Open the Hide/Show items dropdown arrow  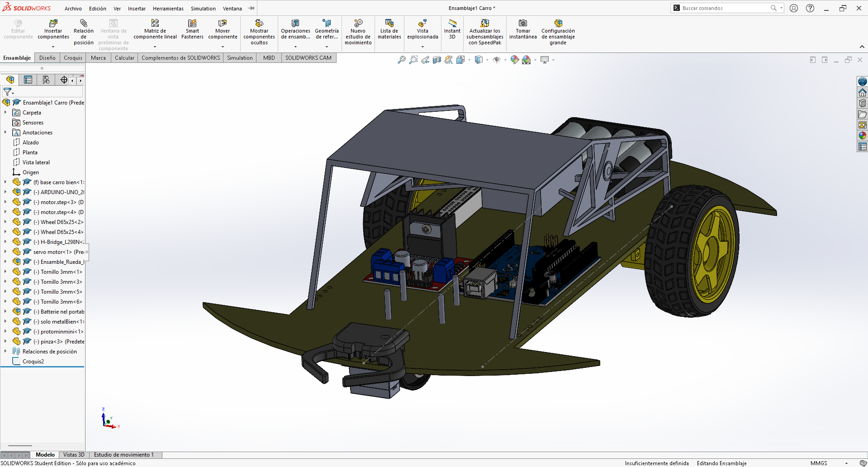[505, 59]
